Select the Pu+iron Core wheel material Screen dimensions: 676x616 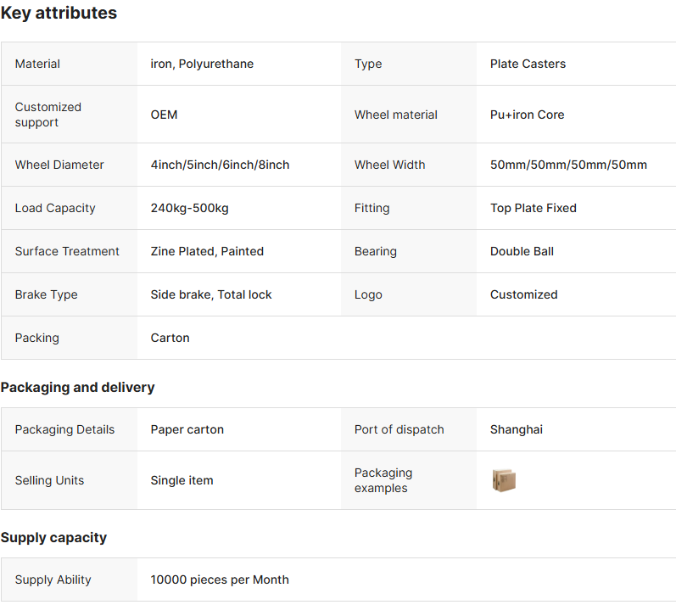(x=527, y=115)
